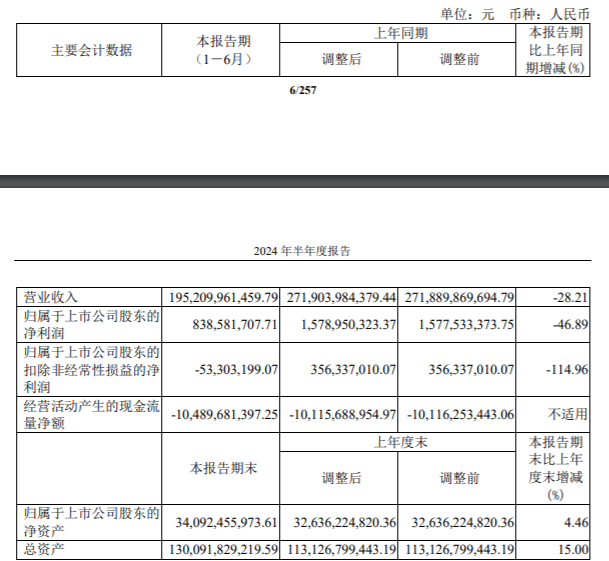Click the percentage -114.96
Screen dimensions: 609x561
coord(567,369)
